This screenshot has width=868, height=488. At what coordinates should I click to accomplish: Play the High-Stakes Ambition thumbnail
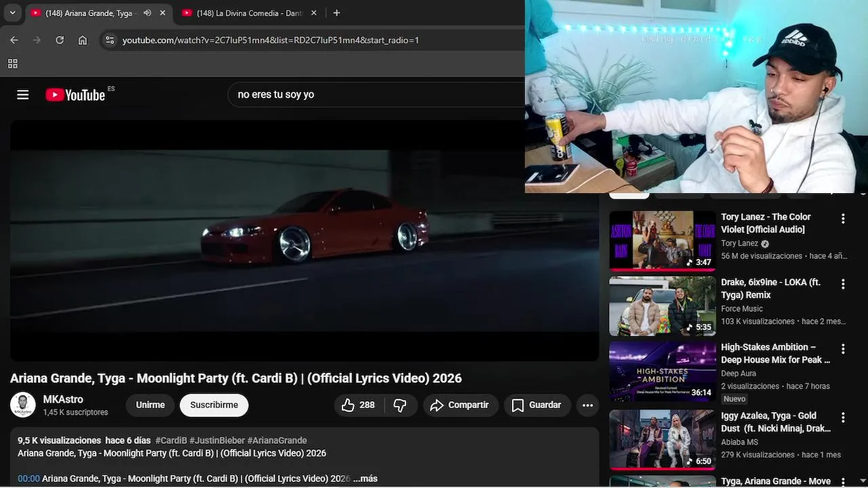pyautogui.click(x=663, y=371)
